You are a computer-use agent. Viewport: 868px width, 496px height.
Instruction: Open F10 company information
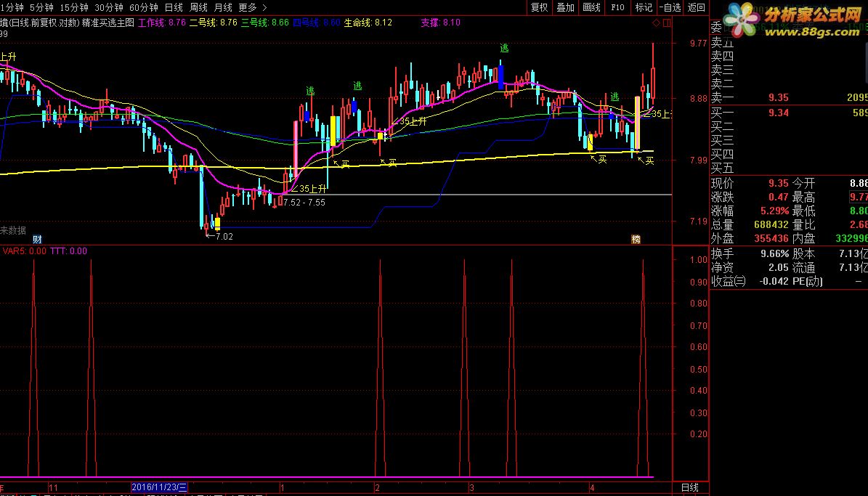click(x=617, y=7)
